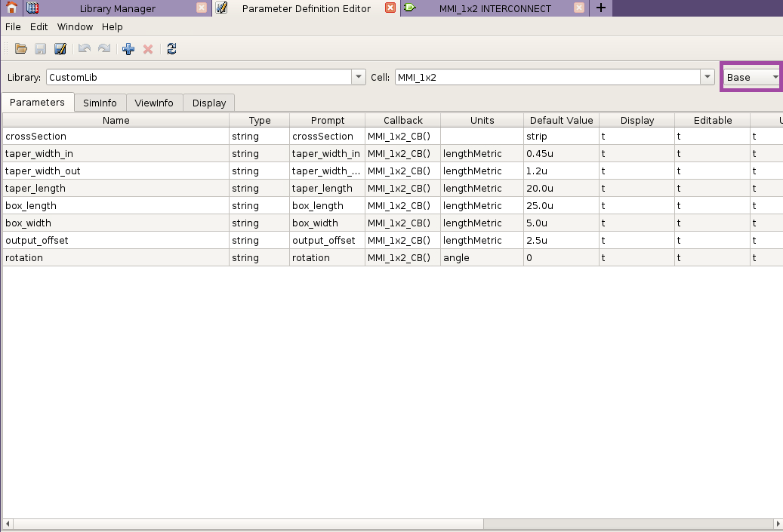Select the crossSection name cell
This screenshot has height=532, width=783.
116,137
